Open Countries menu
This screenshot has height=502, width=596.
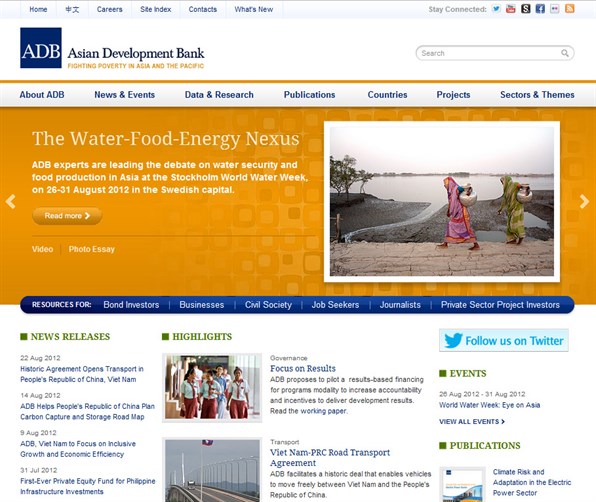click(x=387, y=95)
